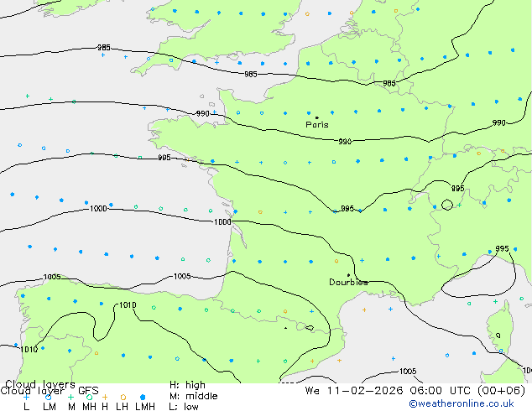This screenshot has width=532, height=411.
Task: Click the 995 isobar label in central France
Action: [x=347, y=208]
